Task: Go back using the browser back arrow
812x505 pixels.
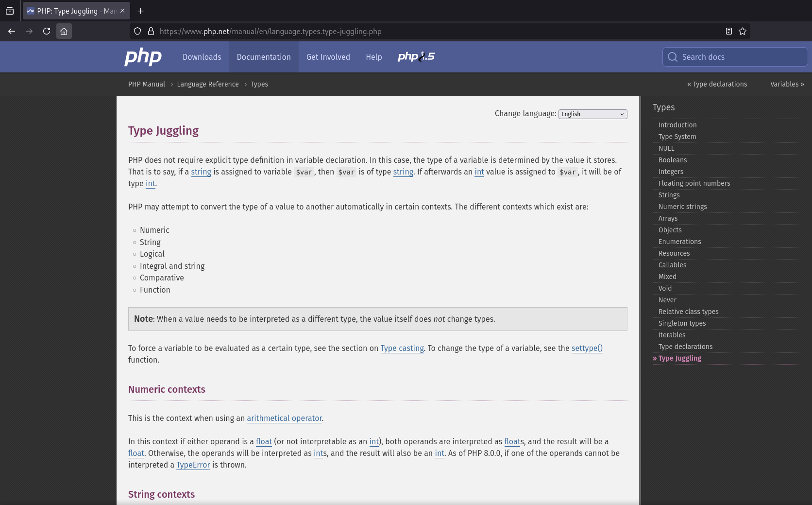Action: pos(12,31)
